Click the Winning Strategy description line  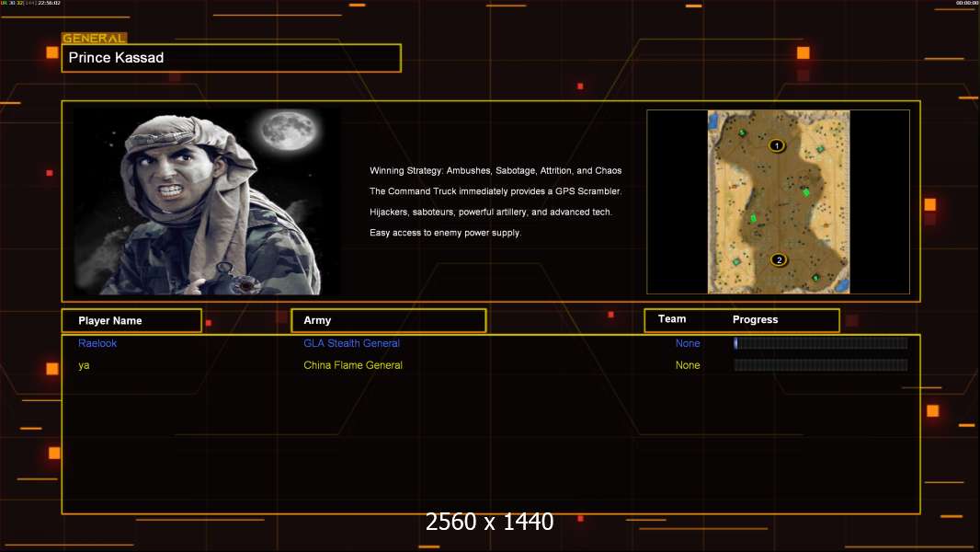pyautogui.click(x=496, y=171)
